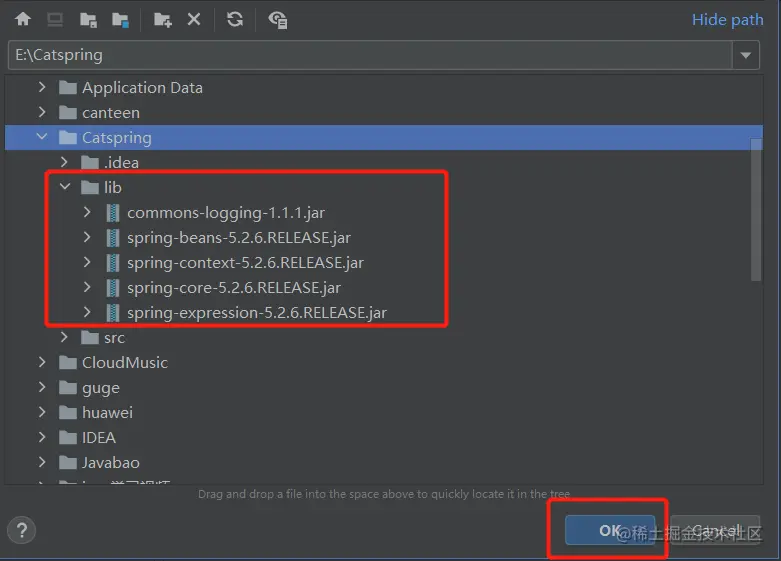Viewport: 781px width, 561px height.
Task: Click the Desktop directory toolbar icon
Action: click(x=55, y=19)
